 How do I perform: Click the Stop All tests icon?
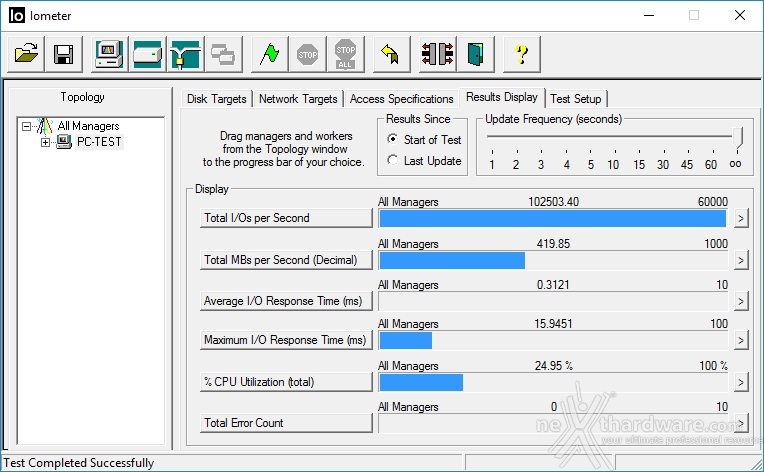tap(345, 54)
